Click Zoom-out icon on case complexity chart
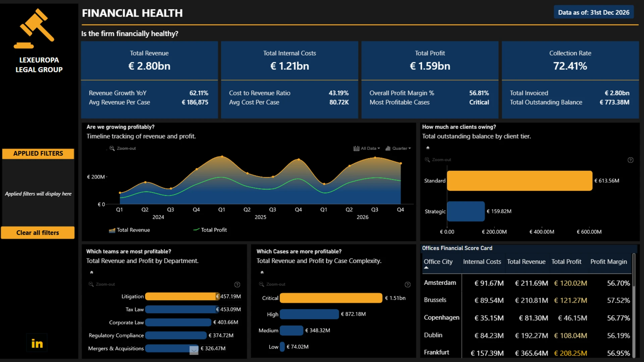 pos(261,284)
